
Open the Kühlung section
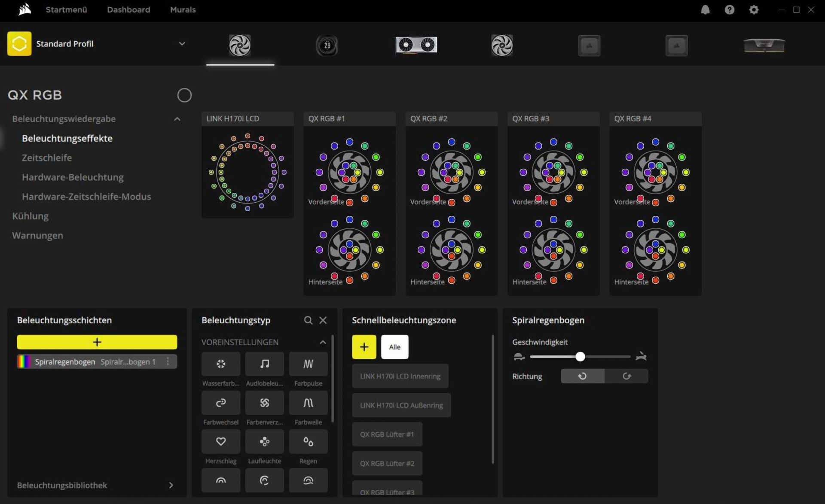click(x=30, y=216)
